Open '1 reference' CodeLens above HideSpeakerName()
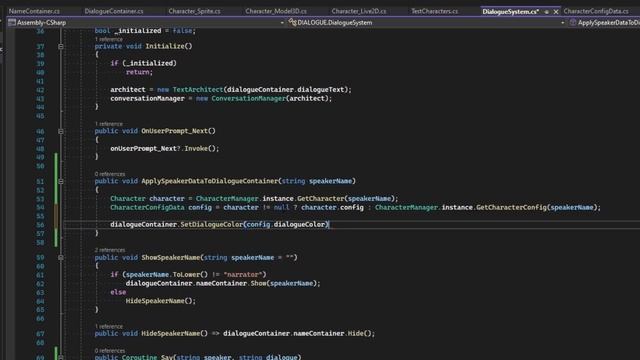Image resolution: width=640 pixels, height=360 pixels. [x=109, y=326]
